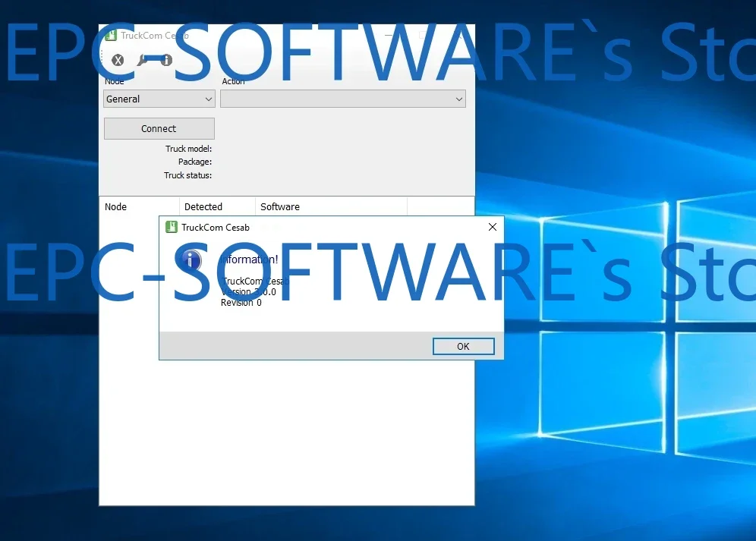
Task: Click the Revision 0 text in dialog
Action: (241, 303)
